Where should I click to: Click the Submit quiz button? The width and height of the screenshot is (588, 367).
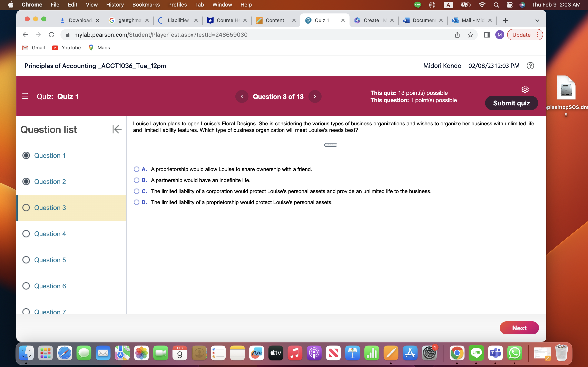[x=511, y=103]
